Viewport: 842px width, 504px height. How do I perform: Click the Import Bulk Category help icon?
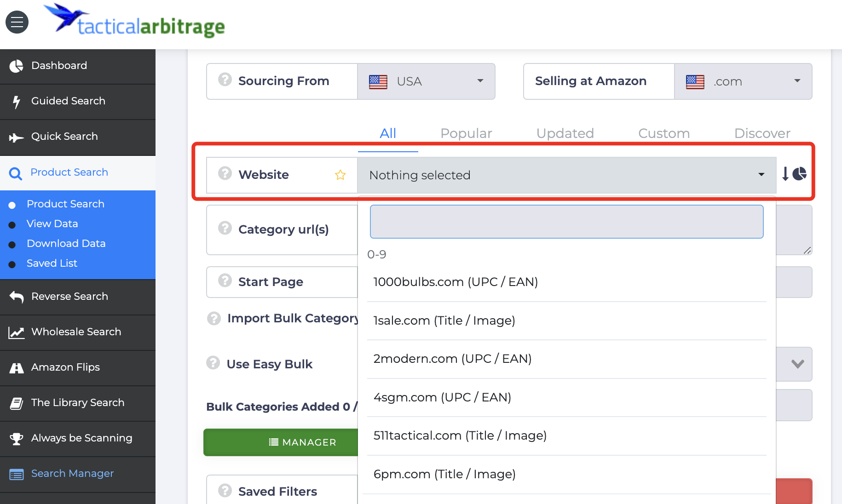click(214, 318)
